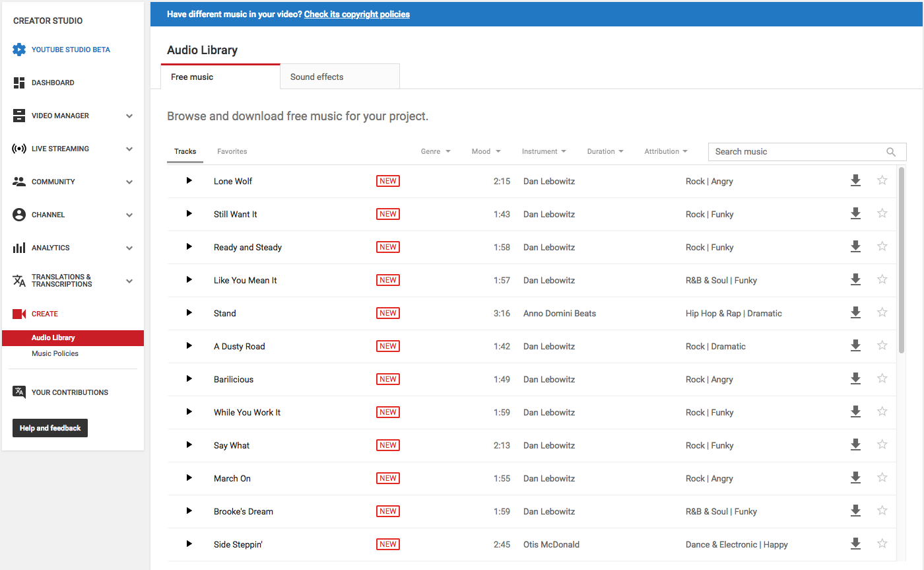Click the Help and feedback button
Screen dimensions: 924x570
point(50,428)
